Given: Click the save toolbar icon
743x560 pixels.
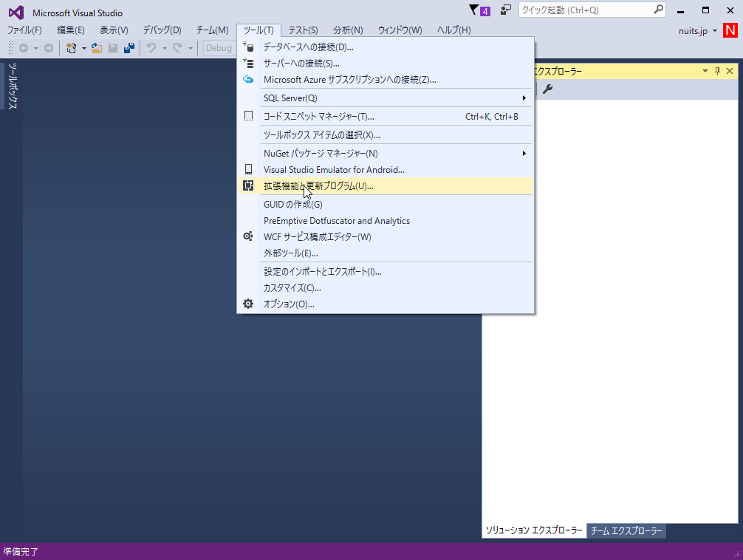Looking at the screenshot, I should 113,48.
